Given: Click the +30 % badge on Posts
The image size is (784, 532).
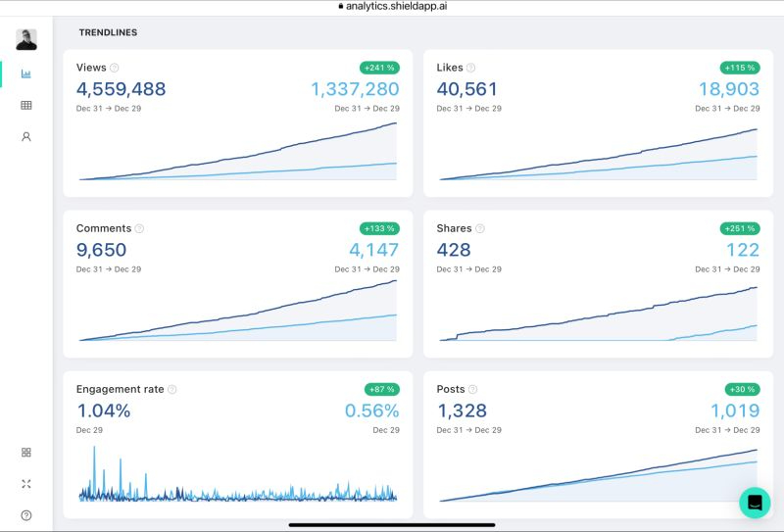Looking at the screenshot, I should click(x=743, y=390).
